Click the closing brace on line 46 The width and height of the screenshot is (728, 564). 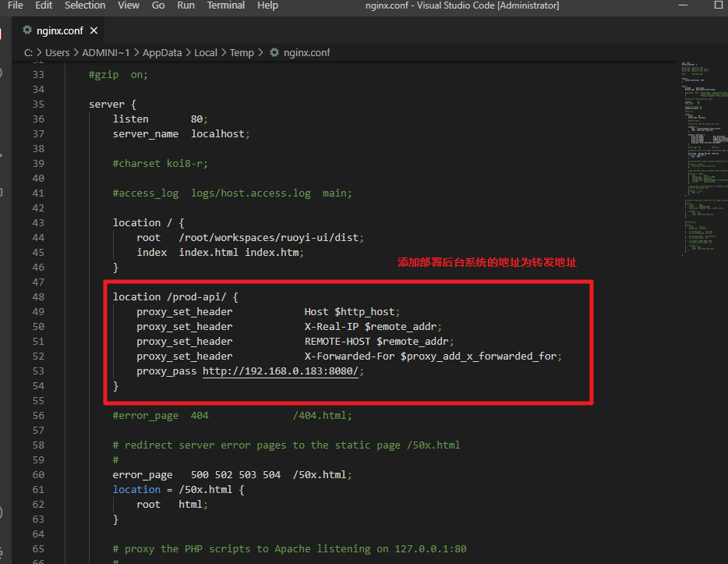pyautogui.click(x=115, y=268)
